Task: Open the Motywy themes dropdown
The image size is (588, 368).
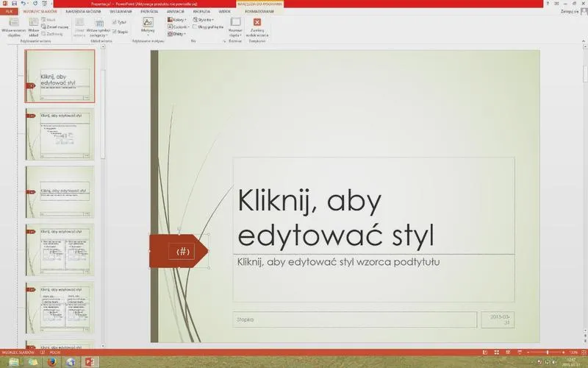Action: coord(148,26)
